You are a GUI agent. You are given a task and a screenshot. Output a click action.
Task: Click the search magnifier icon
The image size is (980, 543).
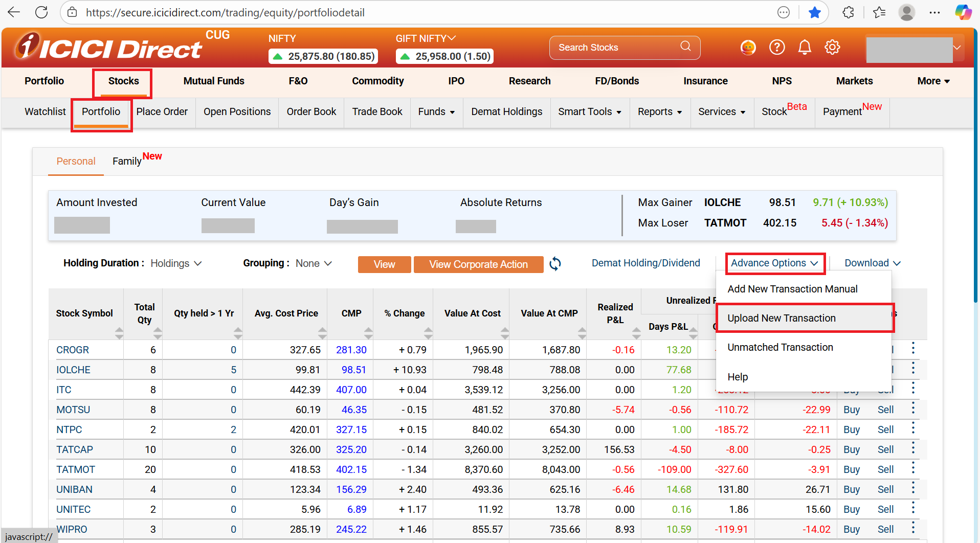[685, 47]
